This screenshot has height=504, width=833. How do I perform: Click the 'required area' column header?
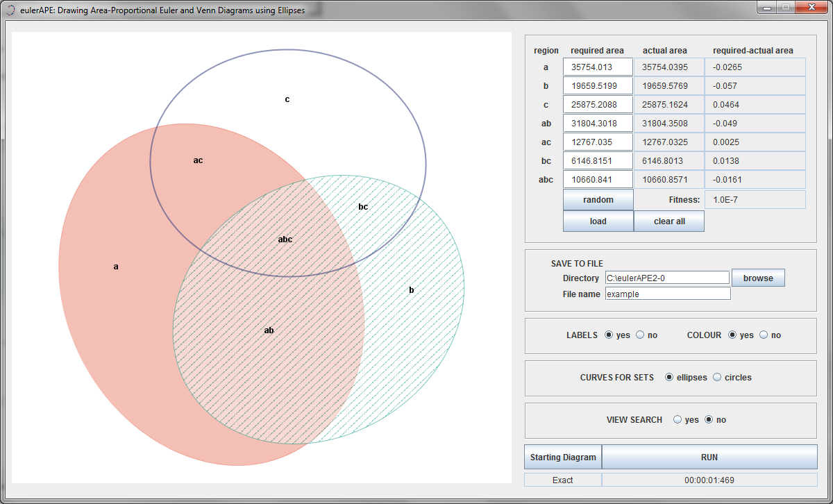tap(597, 51)
